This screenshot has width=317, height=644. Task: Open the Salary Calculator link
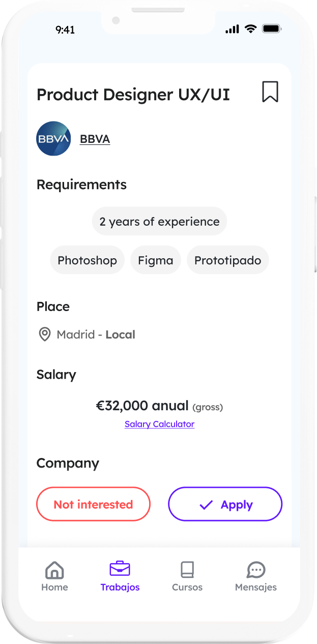pos(159,424)
